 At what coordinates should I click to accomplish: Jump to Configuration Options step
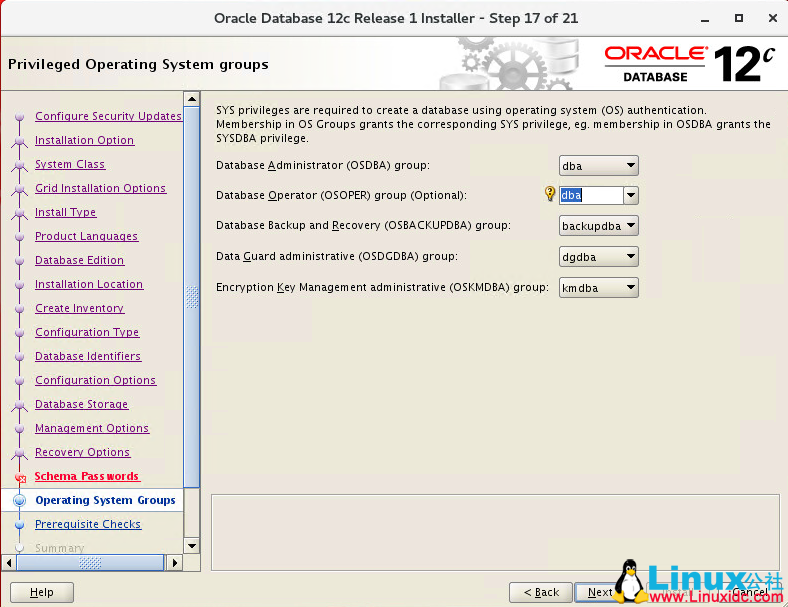[95, 380]
